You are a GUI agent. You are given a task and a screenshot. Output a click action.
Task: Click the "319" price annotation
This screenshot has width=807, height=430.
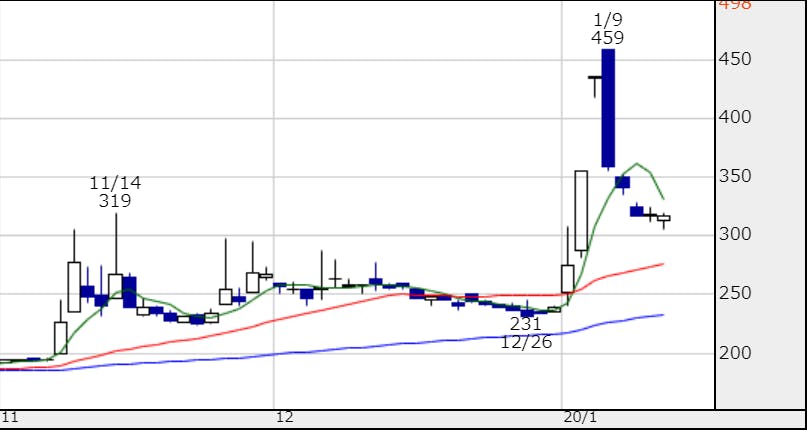115,200
